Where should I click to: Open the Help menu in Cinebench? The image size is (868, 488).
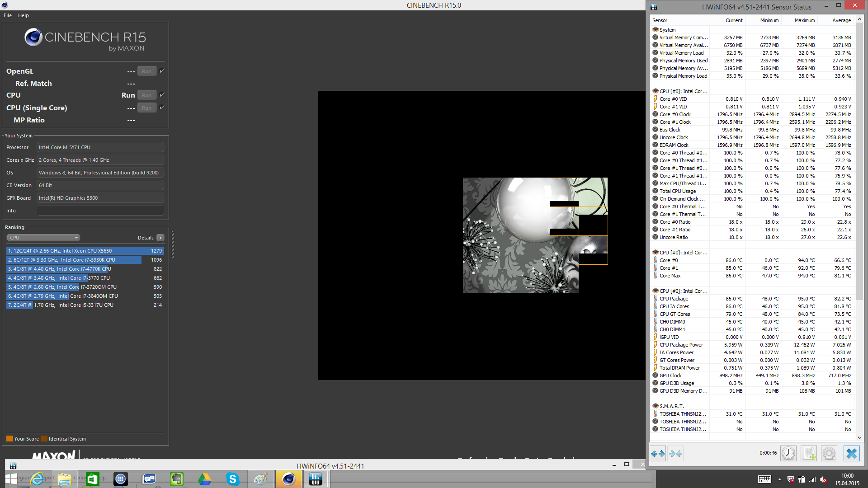click(24, 15)
